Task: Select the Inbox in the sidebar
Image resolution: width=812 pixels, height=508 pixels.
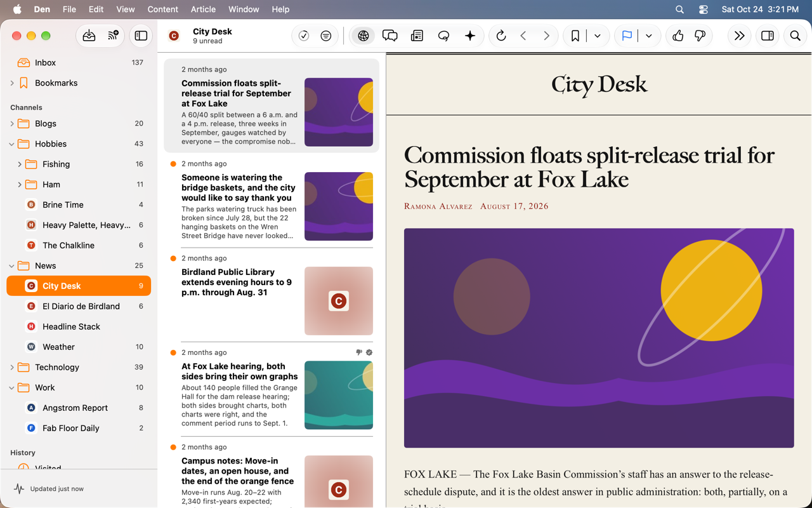Action: pyautogui.click(x=79, y=63)
